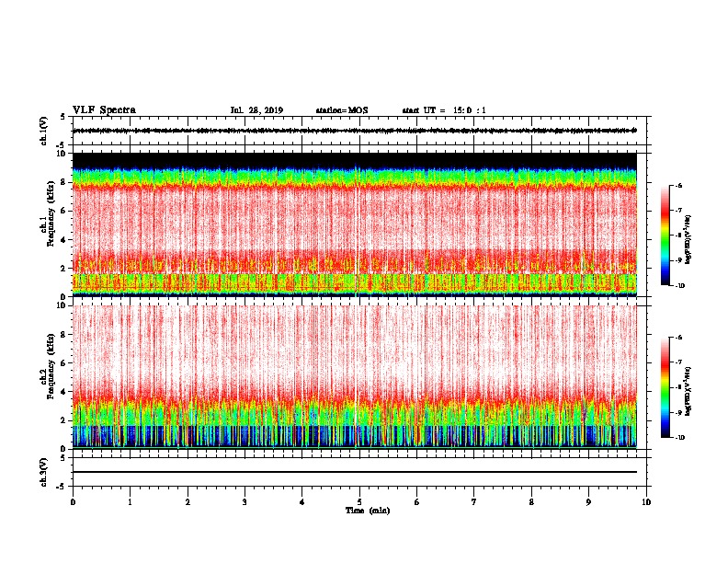Click time axis tick label "9"
The height and width of the screenshot is (563, 728).
pyautogui.click(x=588, y=502)
